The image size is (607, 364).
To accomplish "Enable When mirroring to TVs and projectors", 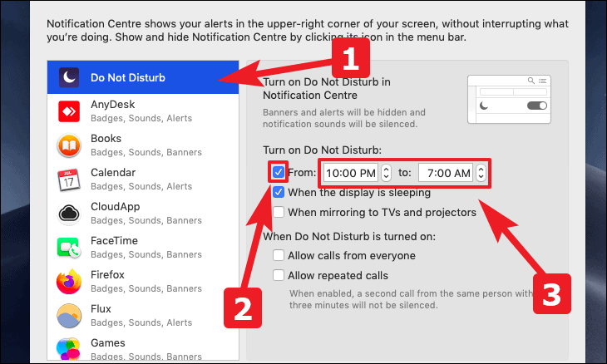I will point(279,212).
